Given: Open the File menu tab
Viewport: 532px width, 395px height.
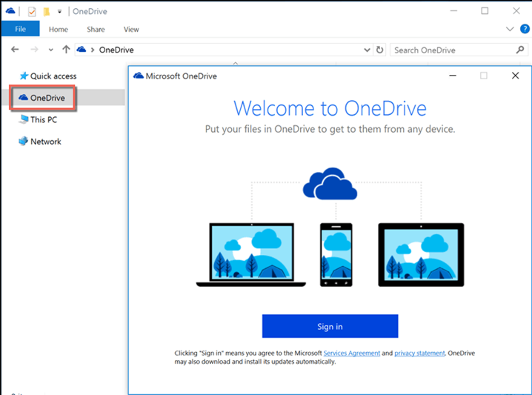Looking at the screenshot, I should tap(20, 29).
